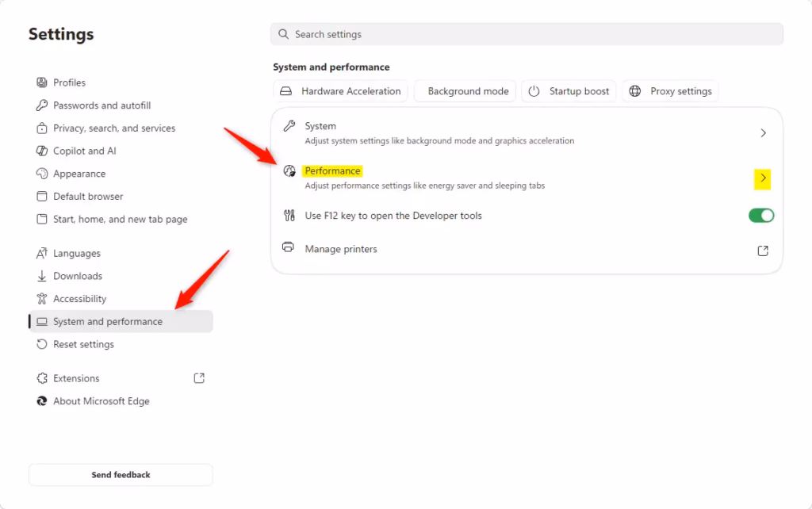812x509 pixels.
Task: Click the Privacy lock icon in sidebar
Action: [x=42, y=128]
